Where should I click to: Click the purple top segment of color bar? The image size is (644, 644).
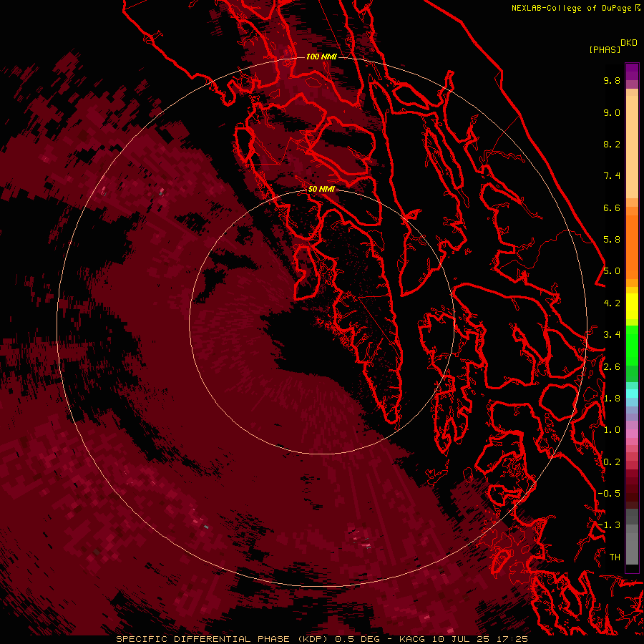[x=632, y=72]
